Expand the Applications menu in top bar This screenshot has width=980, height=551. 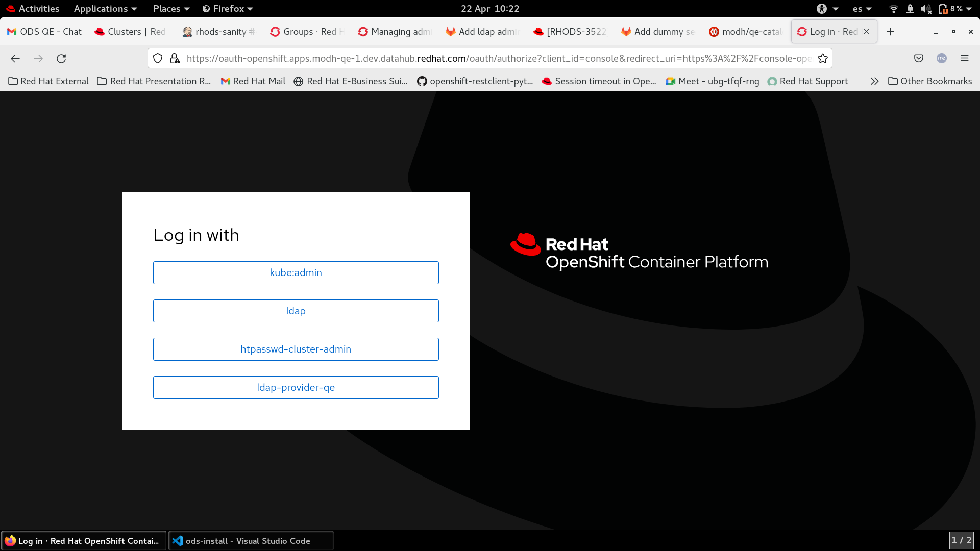[x=105, y=9]
